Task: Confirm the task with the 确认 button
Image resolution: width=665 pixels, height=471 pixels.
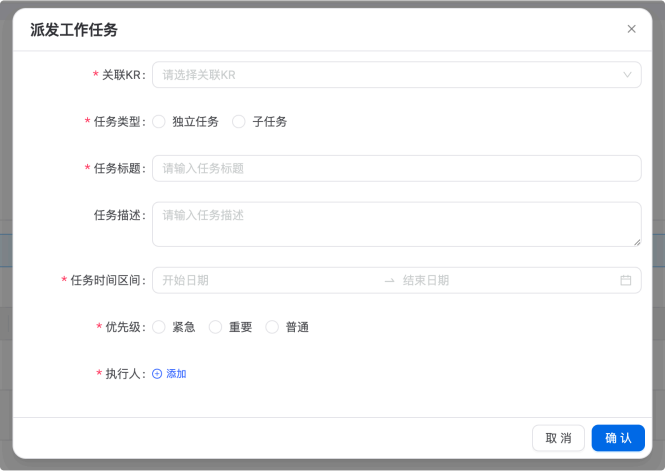Action: coord(618,438)
